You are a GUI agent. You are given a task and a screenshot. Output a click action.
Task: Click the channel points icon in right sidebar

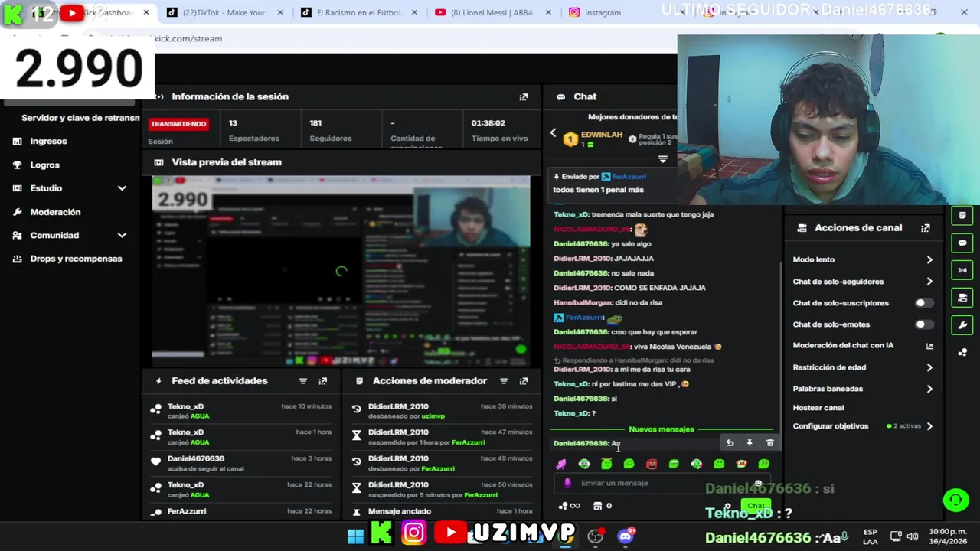(x=962, y=352)
